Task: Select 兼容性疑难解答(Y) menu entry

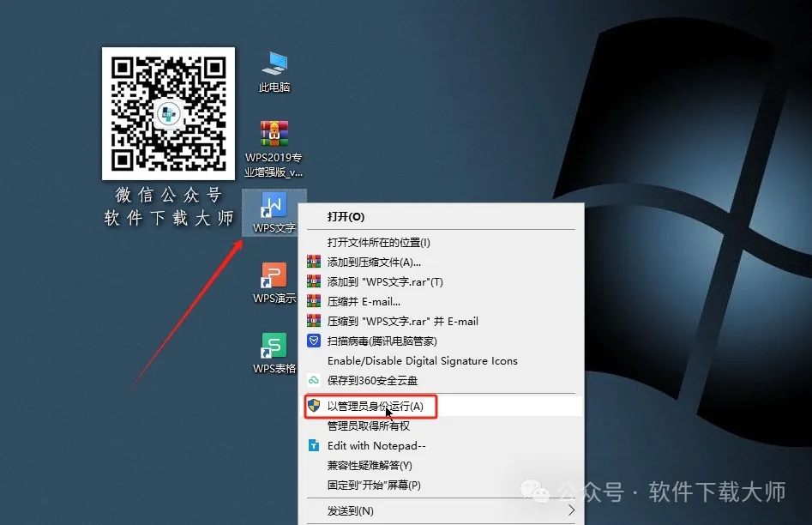Action: tap(370, 466)
